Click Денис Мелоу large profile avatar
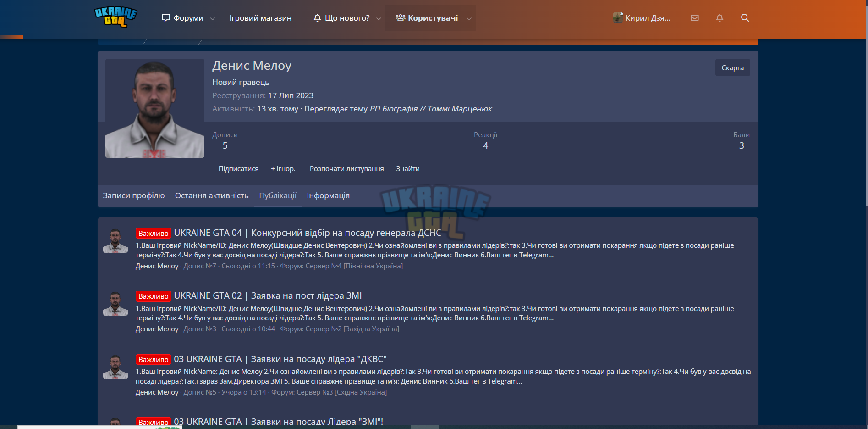Viewport: 868px width, 429px height. coord(155,108)
